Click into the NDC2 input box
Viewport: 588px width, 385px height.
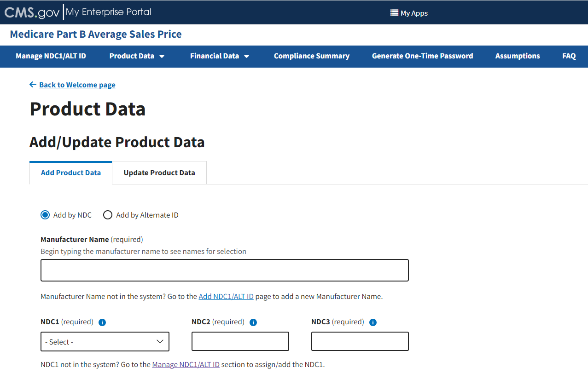coord(240,341)
